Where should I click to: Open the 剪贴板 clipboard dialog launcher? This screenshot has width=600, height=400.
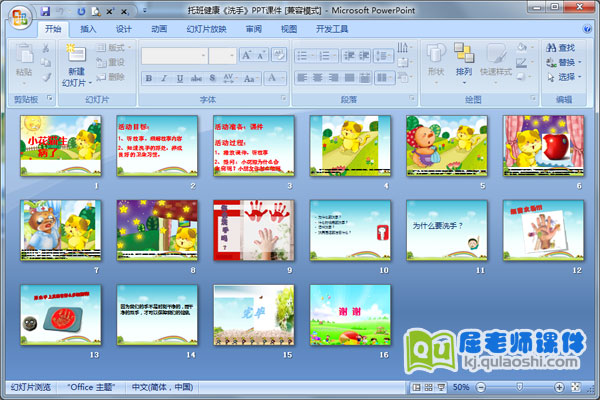(x=51, y=100)
